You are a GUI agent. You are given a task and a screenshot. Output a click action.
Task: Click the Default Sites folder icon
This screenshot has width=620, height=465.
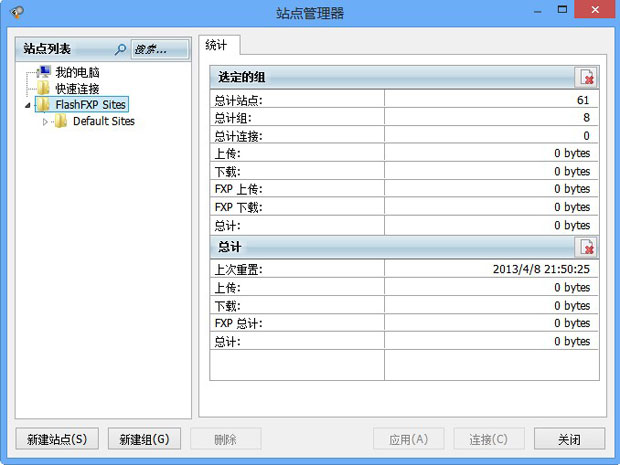tap(60, 121)
